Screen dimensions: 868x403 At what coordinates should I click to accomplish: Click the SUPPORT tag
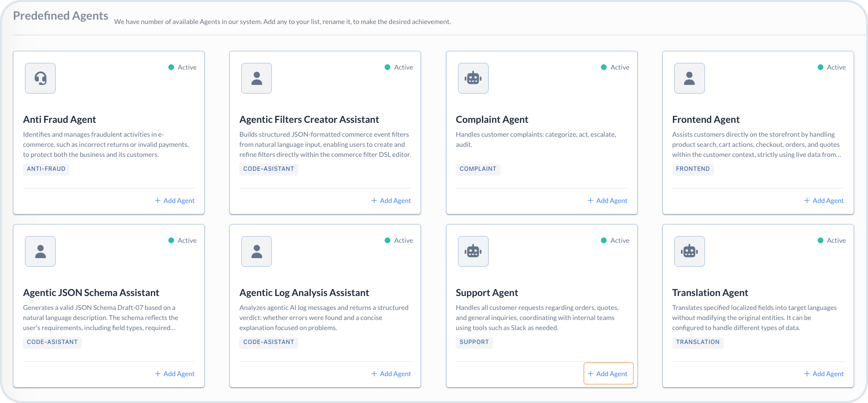click(x=474, y=342)
